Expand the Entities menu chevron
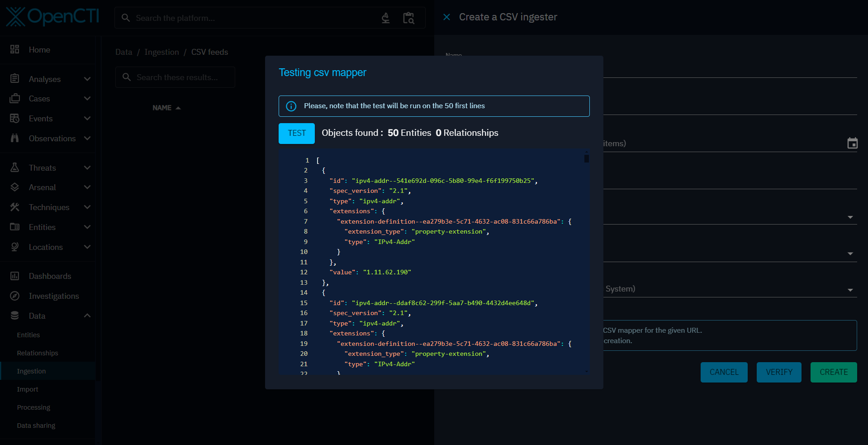The height and width of the screenshot is (445, 868). [87, 227]
